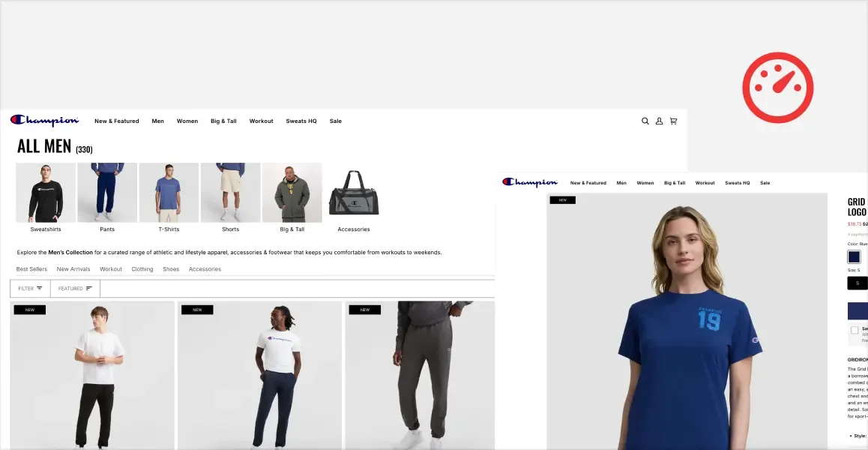Open Women menu on product page
Viewport: 868px width, 450px height.
645,183
